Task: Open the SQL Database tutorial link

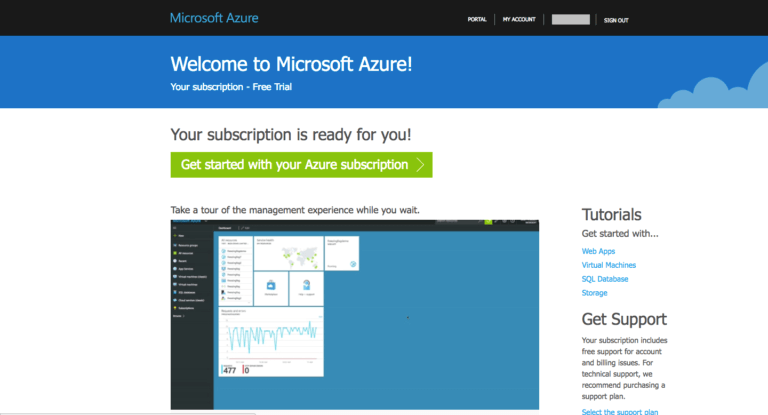Action: [604, 279]
